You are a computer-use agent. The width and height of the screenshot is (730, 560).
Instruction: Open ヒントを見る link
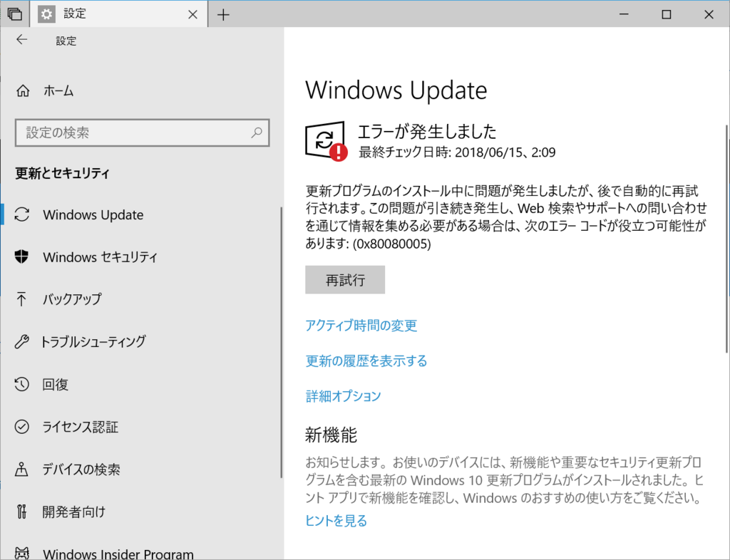pyautogui.click(x=336, y=520)
